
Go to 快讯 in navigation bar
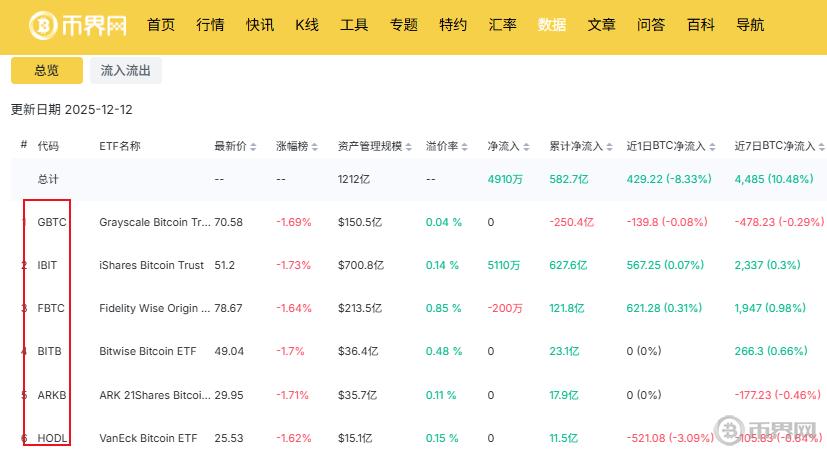(x=260, y=25)
